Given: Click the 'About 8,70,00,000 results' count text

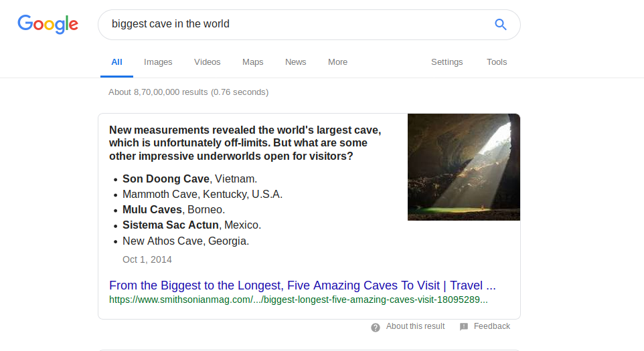Looking at the screenshot, I should [x=189, y=92].
